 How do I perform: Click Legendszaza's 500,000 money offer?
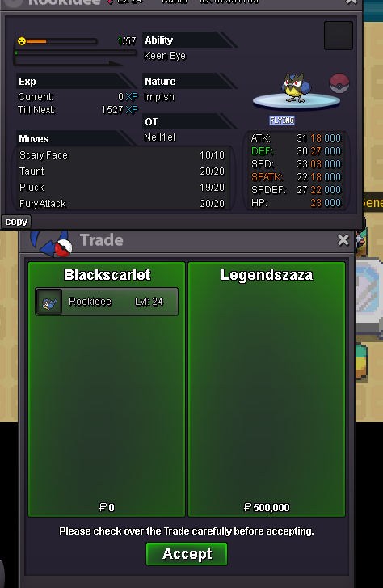tap(267, 507)
